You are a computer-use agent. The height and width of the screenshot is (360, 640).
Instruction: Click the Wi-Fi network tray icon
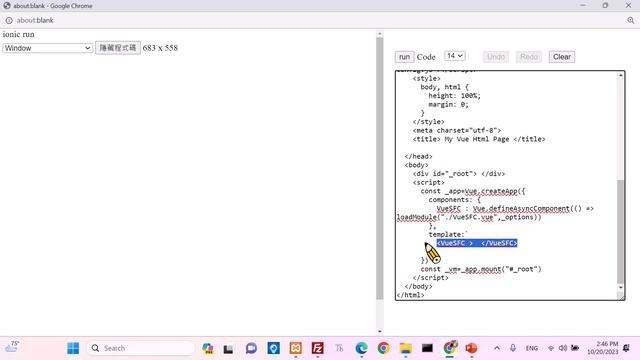tap(551, 348)
